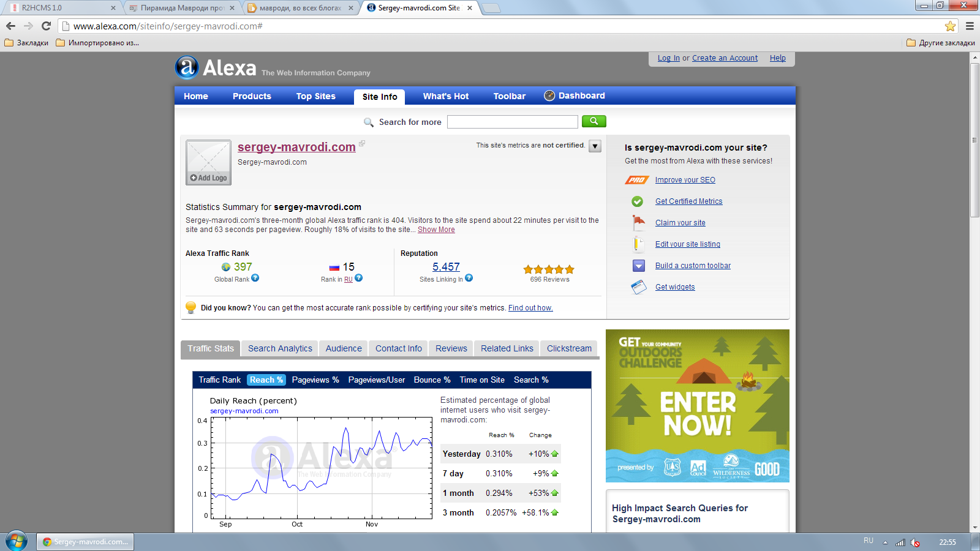Click the green search button
Screen dimensions: 980x551
[x=594, y=121]
